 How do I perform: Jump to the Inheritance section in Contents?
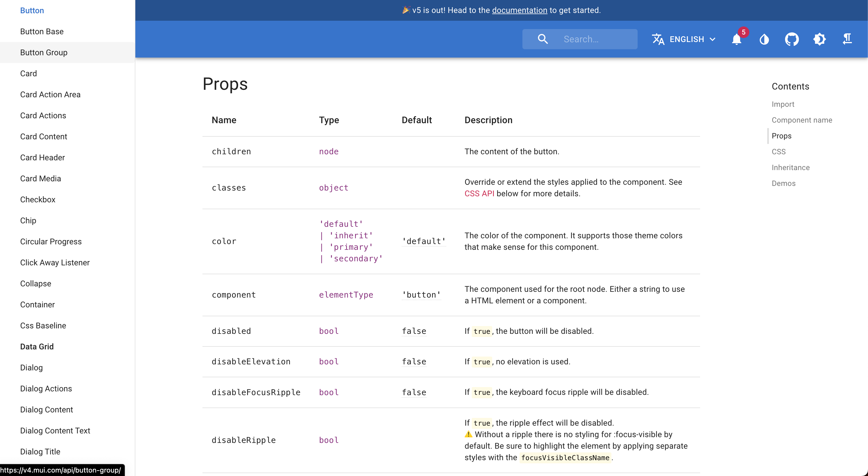click(791, 167)
